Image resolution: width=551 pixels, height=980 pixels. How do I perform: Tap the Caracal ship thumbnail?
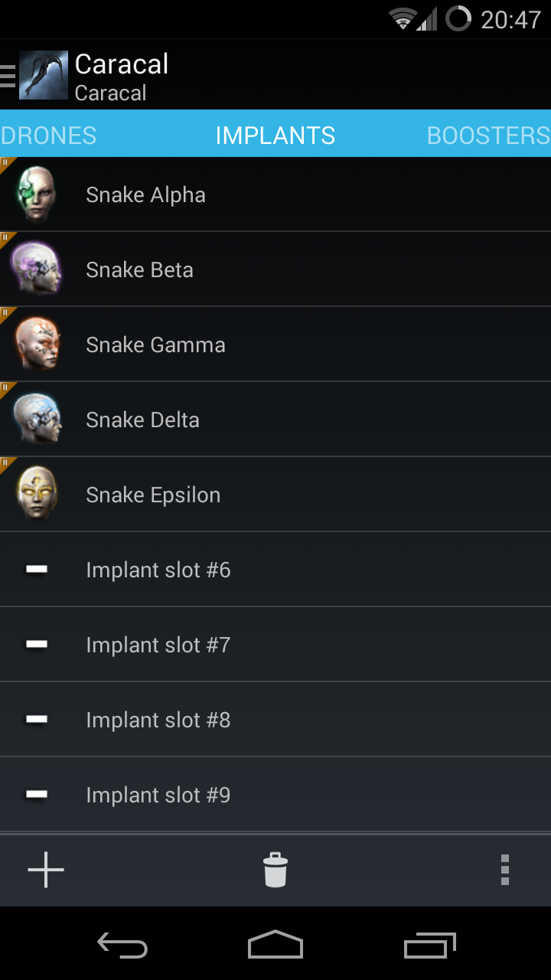(x=44, y=75)
